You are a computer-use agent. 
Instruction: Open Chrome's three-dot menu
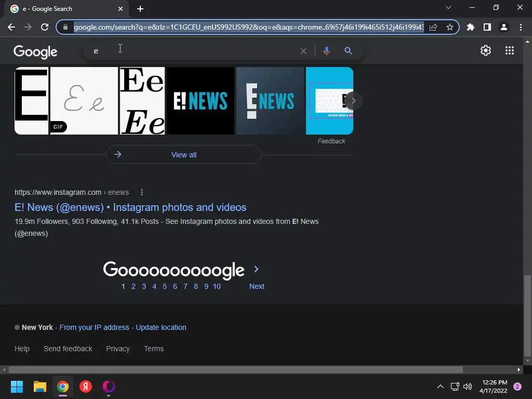[521, 27]
